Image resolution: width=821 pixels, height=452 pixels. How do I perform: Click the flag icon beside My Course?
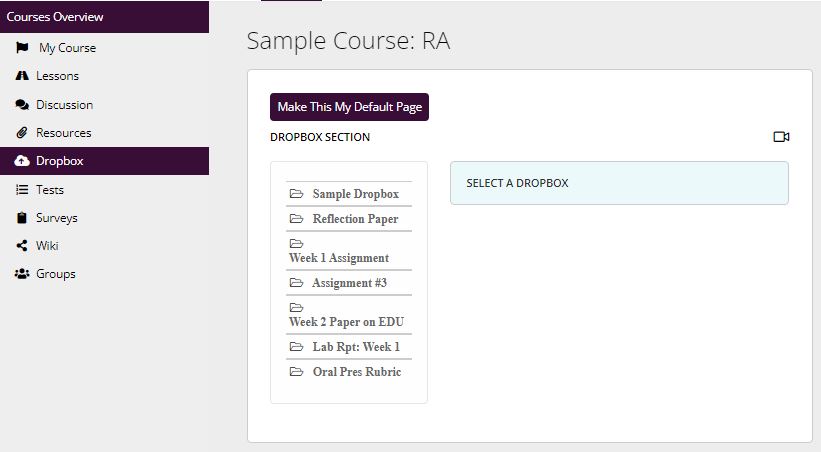22,48
